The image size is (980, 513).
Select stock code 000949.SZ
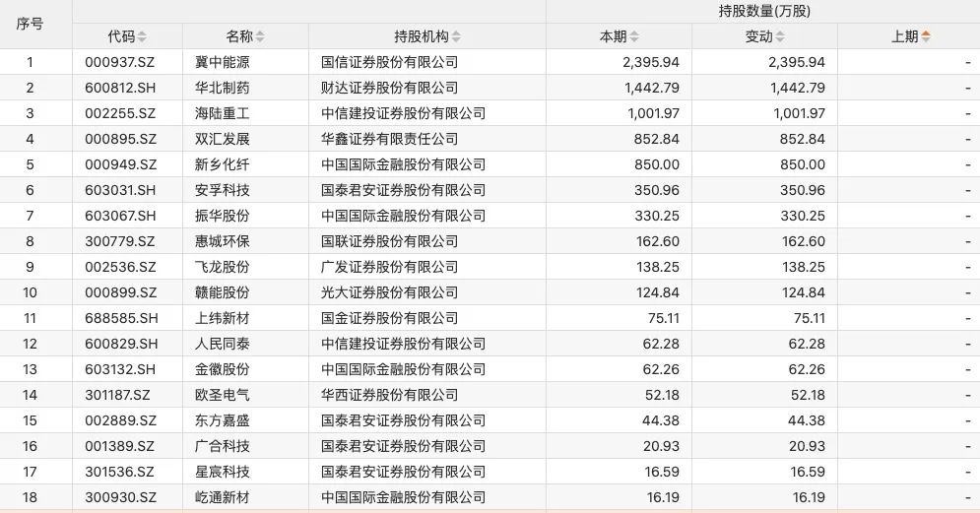pos(120,165)
